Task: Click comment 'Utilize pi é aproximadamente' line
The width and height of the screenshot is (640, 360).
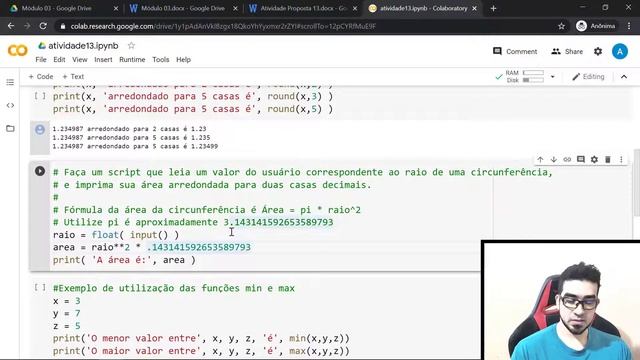Action: [x=193, y=222]
